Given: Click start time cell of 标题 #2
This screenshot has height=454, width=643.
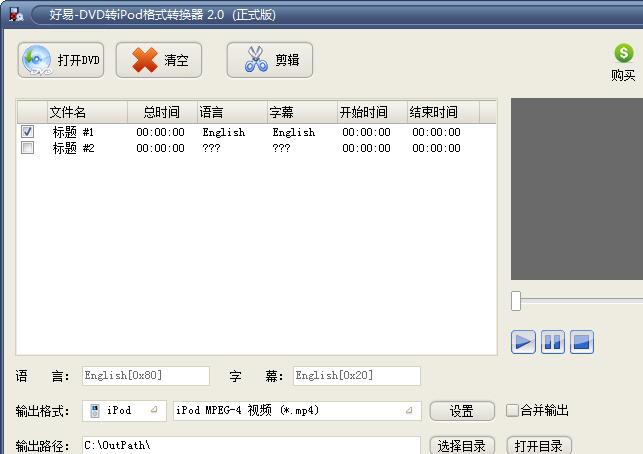Looking at the screenshot, I should tap(367, 148).
